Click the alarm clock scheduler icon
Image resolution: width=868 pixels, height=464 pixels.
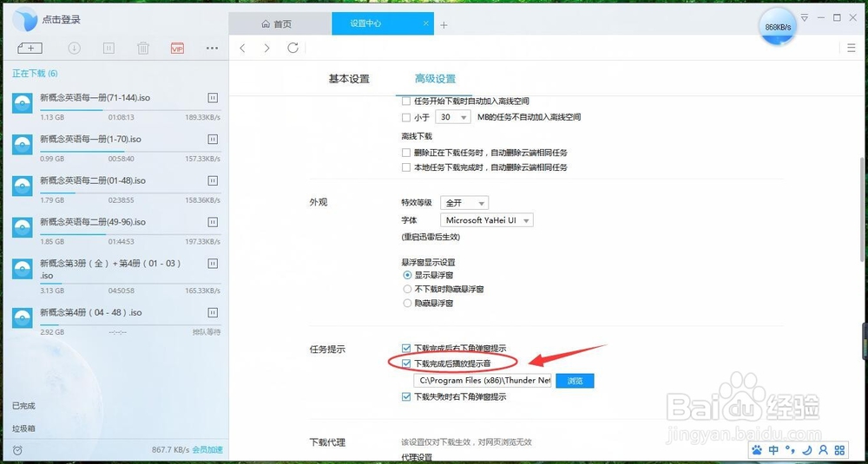pos(17,450)
